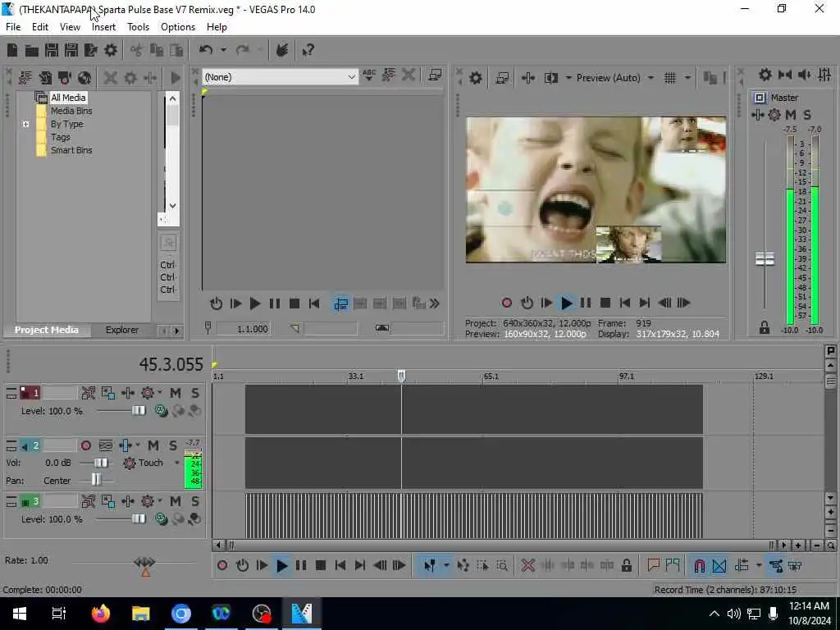Screen dimensions: 840x630
Task: Toggle Master bus Mute button
Action: coord(791,115)
